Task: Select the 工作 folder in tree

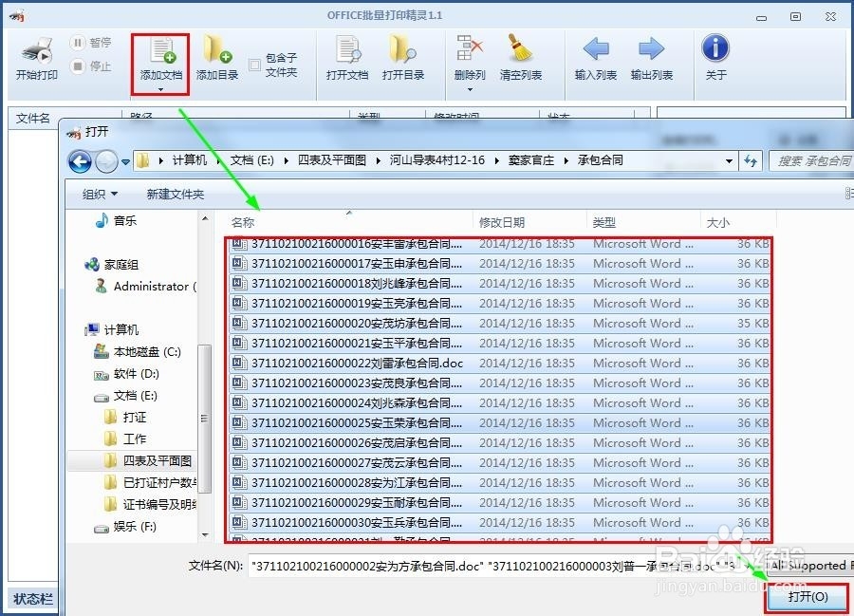Action: [125, 439]
